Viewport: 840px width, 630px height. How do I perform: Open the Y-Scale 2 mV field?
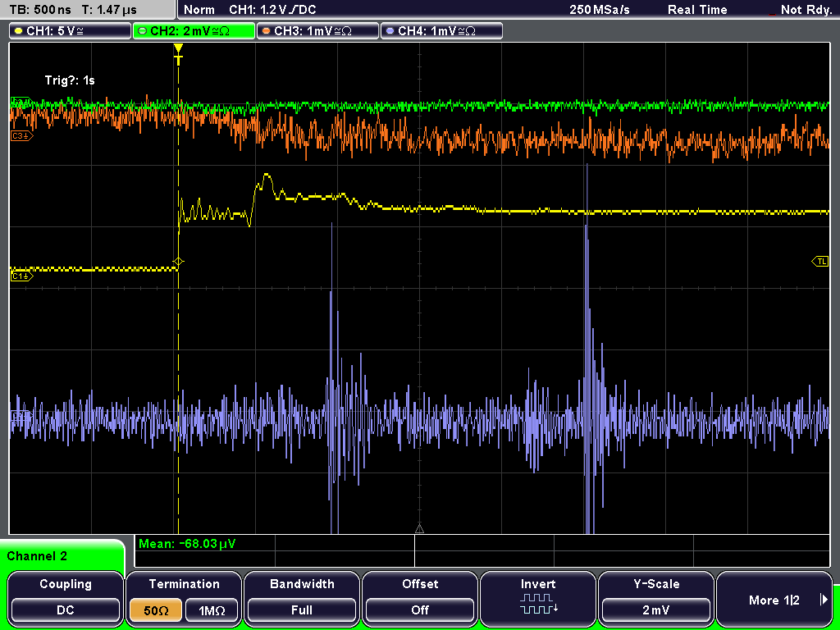click(x=655, y=610)
